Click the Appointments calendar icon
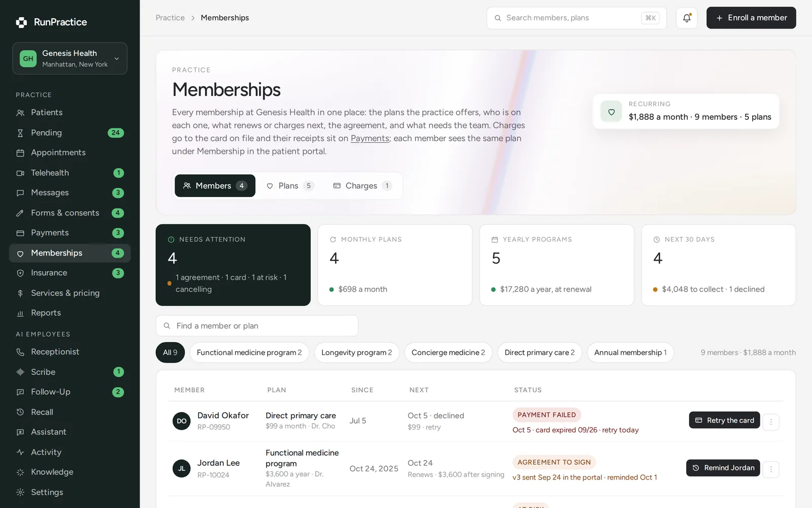This screenshot has height=508, width=812. [20, 153]
